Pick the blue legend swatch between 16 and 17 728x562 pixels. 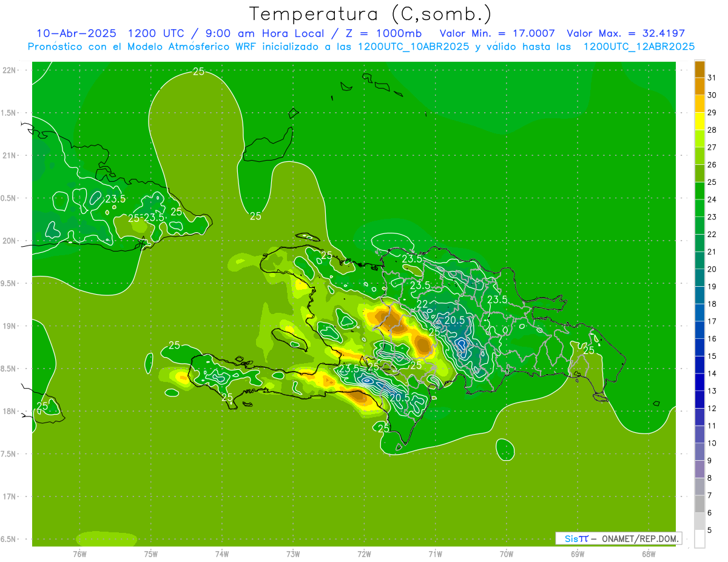699,330
